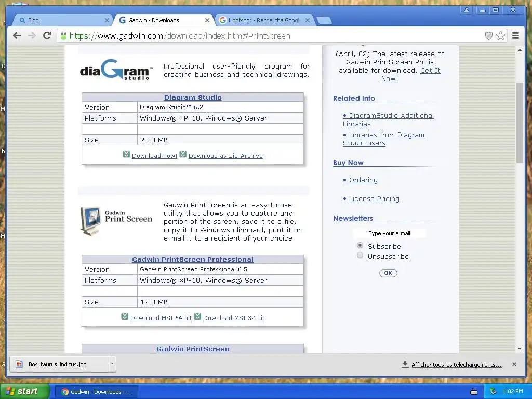Open the Diagram Studio heading link

coord(193,97)
